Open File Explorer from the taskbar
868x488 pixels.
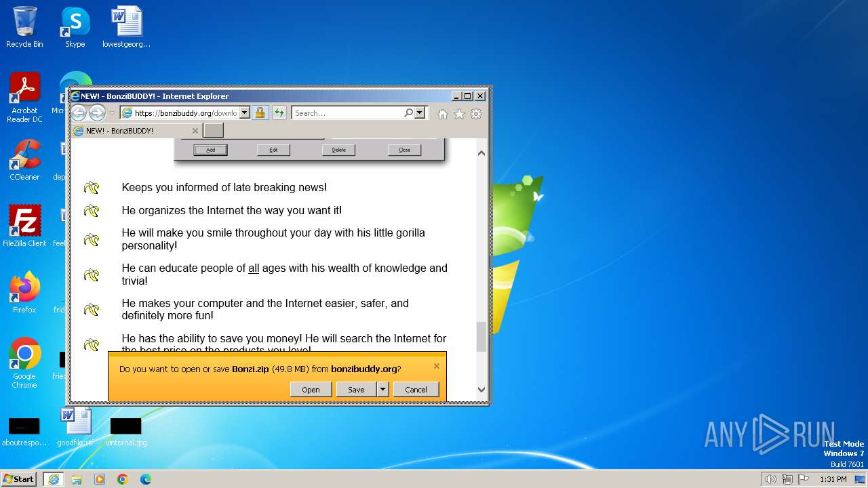pos(77,479)
